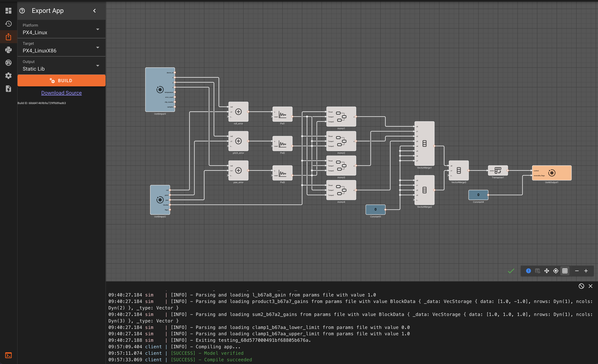The width and height of the screenshot is (598, 364).
Task: Open the version history sidebar icon
Action: (8, 24)
